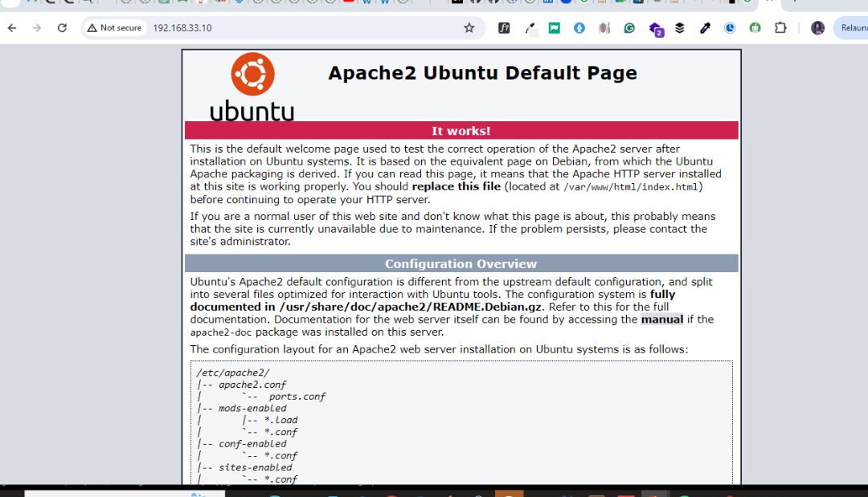Open the Extensions puzzle piece menu

[780, 27]
